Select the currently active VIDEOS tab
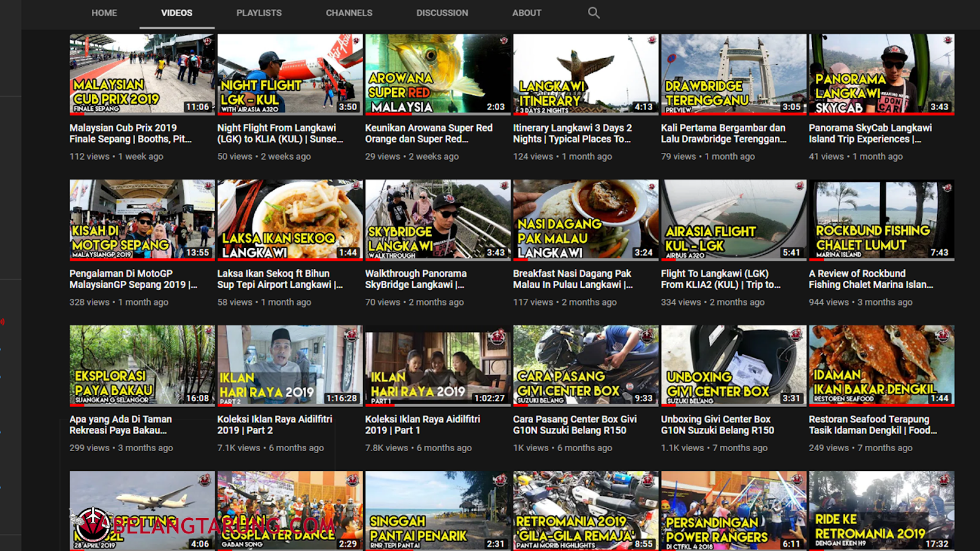Image resolution: width=980 pixels, height=551 pixels. [176, 12]
